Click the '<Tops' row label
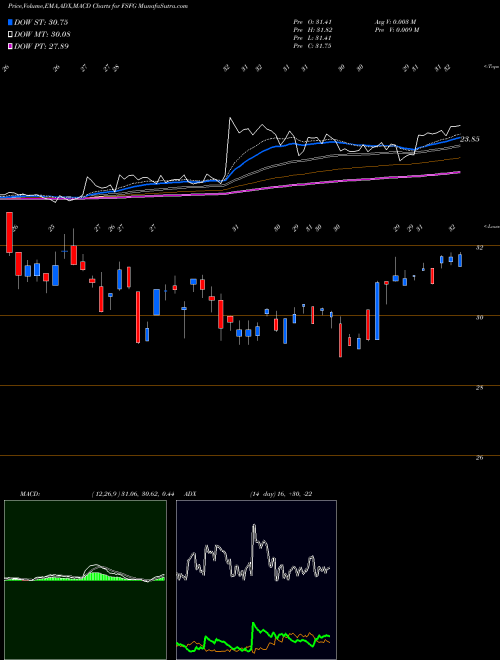500x660 pixels. pyautogui.click(x=491, y=67)
